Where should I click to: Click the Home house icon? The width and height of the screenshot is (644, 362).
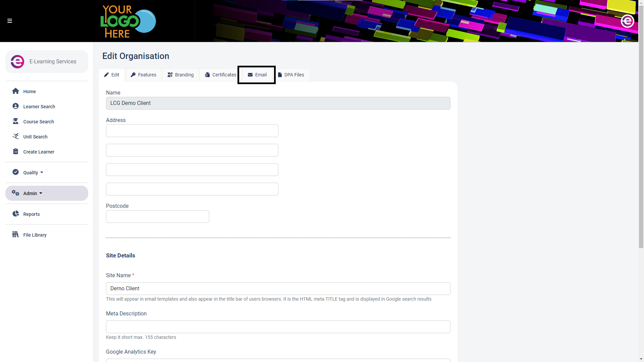click(15, 91)
